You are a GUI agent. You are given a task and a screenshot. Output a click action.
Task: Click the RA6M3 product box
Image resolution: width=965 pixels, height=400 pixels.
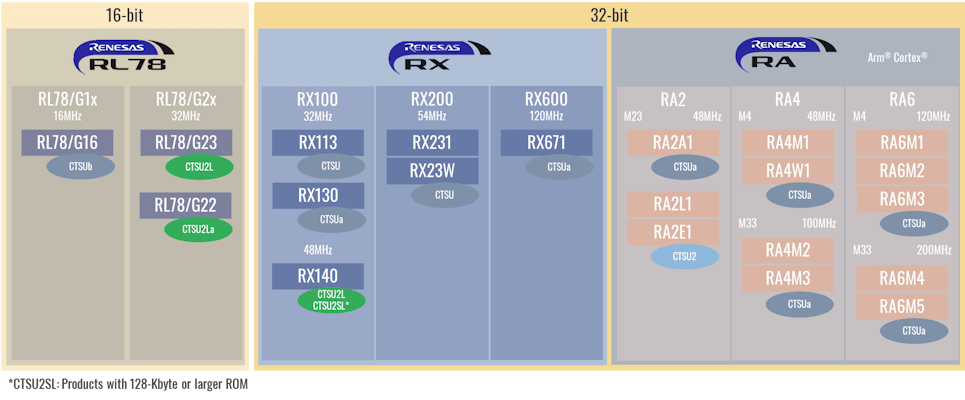coord(902,199)
